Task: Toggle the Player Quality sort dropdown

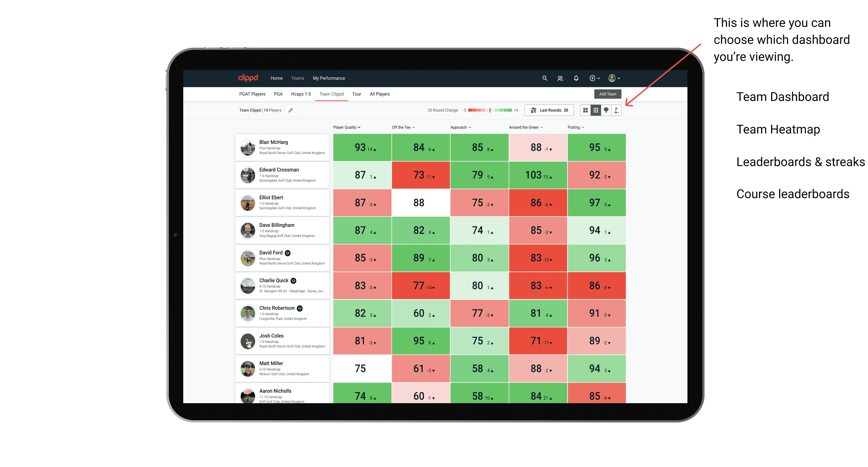Action: (347, 127)
